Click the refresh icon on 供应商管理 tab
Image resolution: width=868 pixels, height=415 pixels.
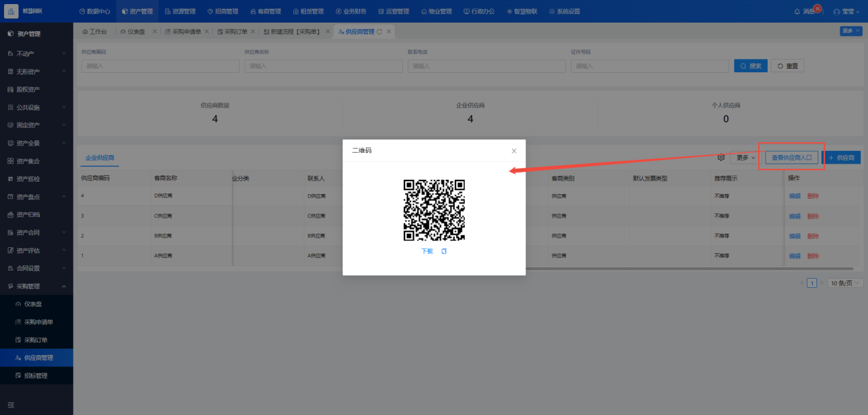380,32
